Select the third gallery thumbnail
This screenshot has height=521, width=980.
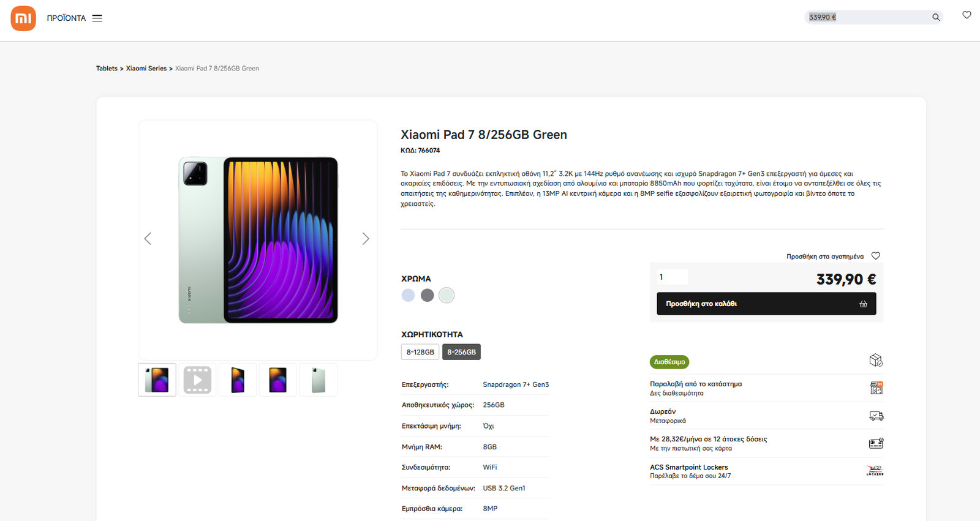click(x=238, y=380)
